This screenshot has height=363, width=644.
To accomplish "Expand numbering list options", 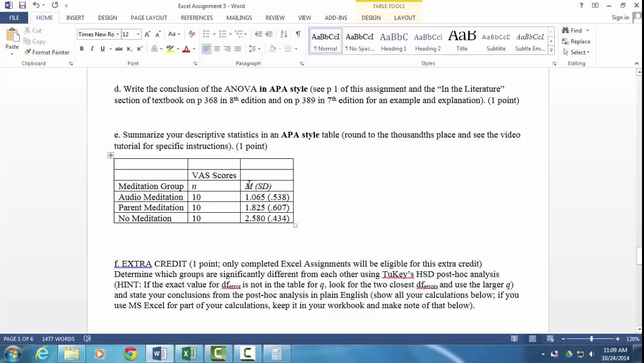I will pos(231,34).
